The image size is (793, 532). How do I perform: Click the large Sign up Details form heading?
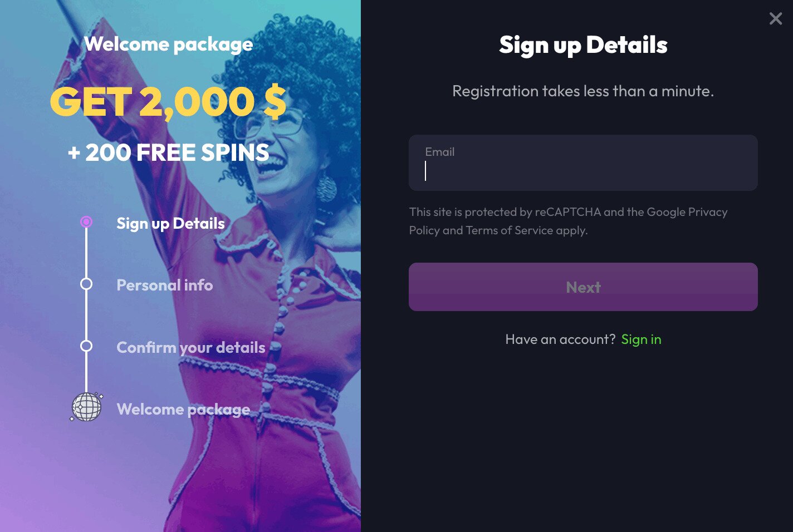[583, 45]
